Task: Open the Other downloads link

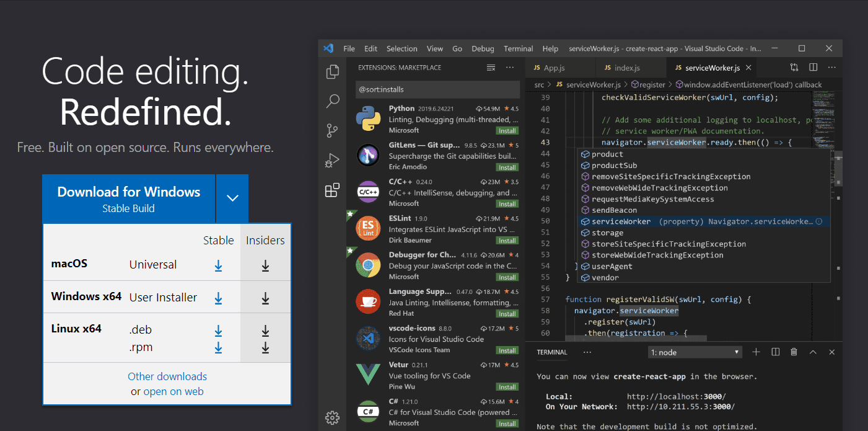Action: click(x=167, y=376)
